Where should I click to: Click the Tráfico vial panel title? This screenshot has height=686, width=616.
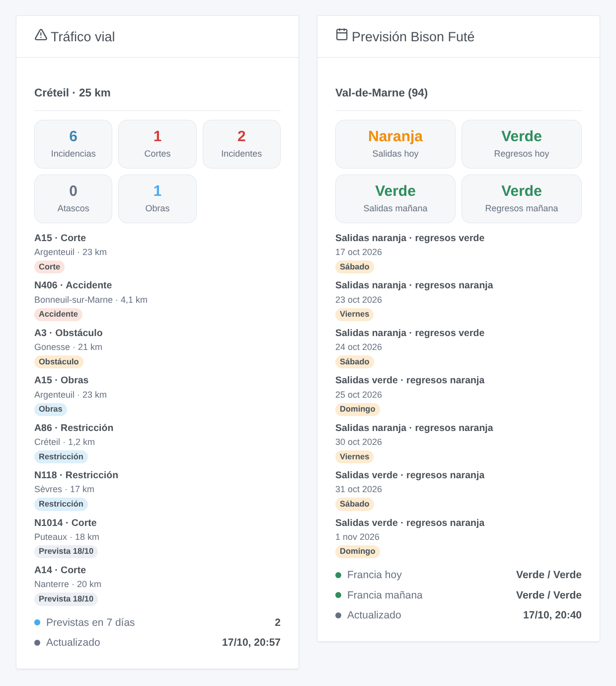point(82,37)
